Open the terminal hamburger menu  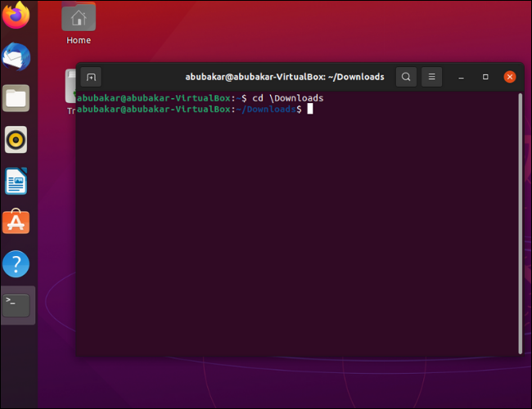(x=431, y=77)
